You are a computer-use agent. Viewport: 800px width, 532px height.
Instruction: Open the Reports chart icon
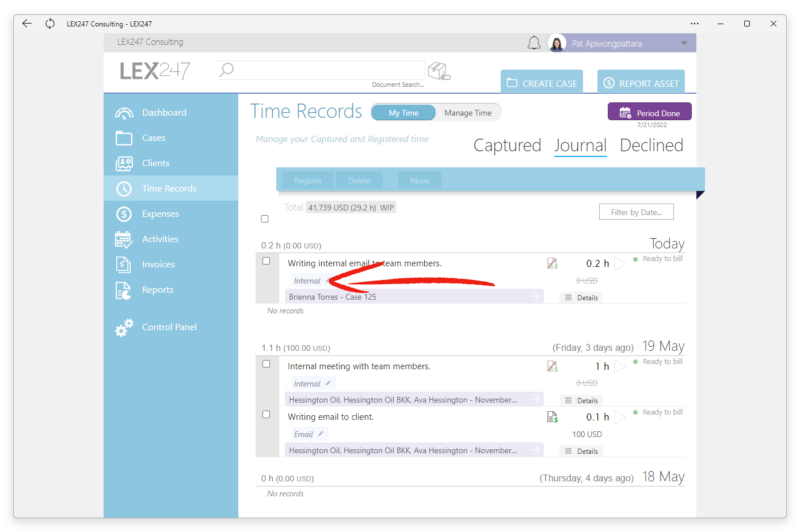tap(124, 290)
